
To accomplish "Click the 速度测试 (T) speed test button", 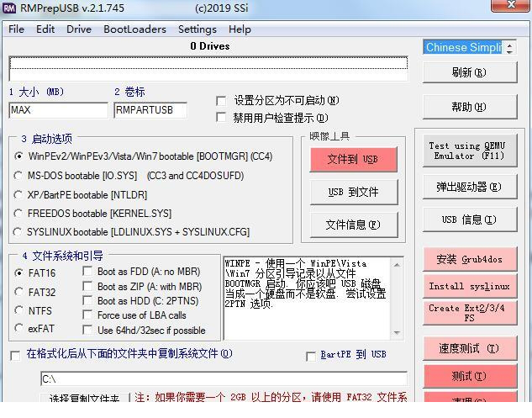I will (470, 348).
